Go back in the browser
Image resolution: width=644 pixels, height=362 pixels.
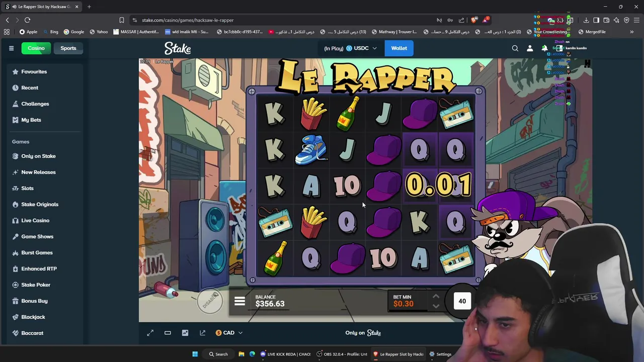click(7, 20)
